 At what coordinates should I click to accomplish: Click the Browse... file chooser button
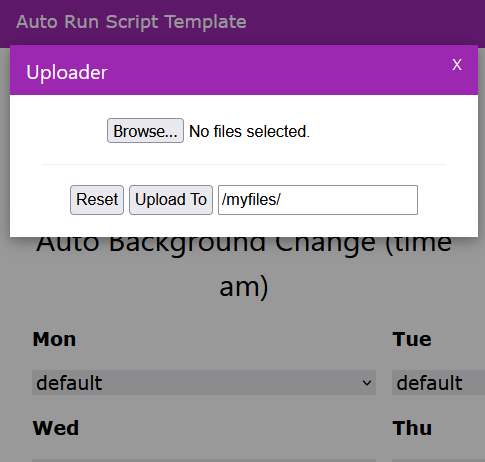point(145,131)
